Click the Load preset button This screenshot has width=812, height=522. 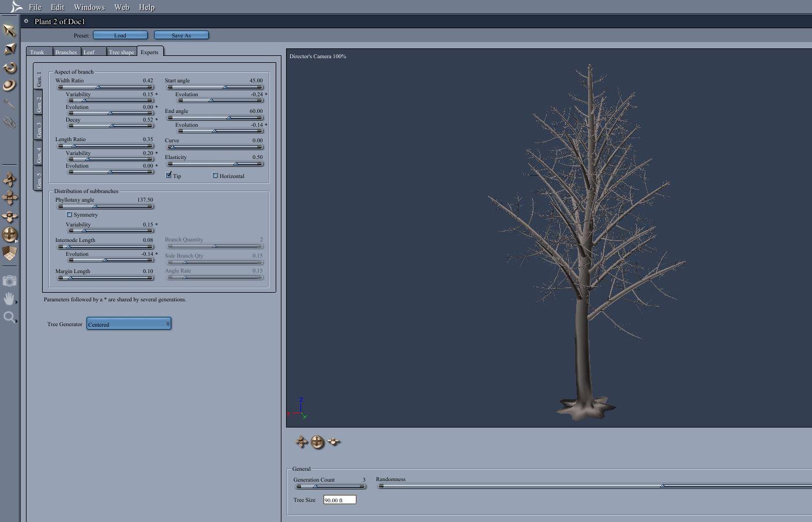[120, 35]
